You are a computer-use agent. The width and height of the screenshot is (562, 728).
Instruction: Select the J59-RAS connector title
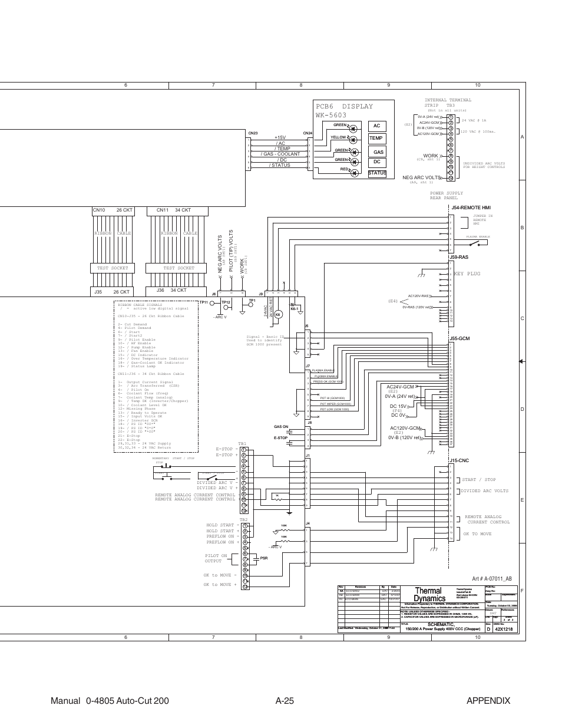459,257
